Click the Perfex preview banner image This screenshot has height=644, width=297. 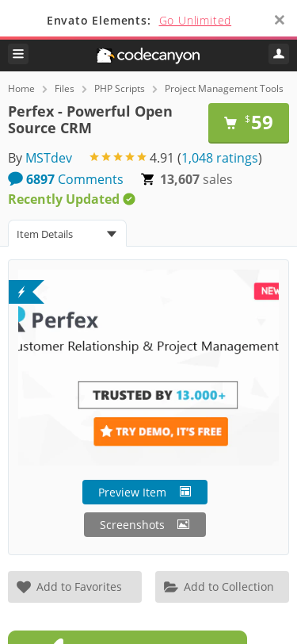pyautogui.click(x=149, y=367)
